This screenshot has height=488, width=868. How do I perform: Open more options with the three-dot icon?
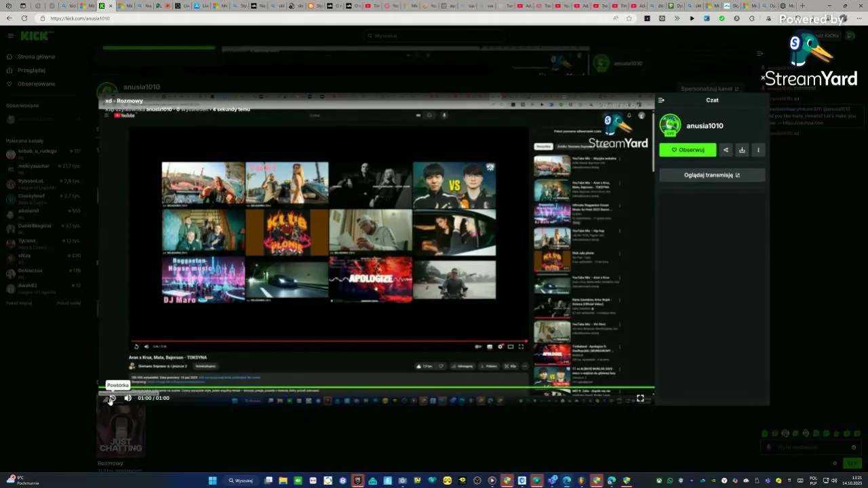click(x=758, y=150)
